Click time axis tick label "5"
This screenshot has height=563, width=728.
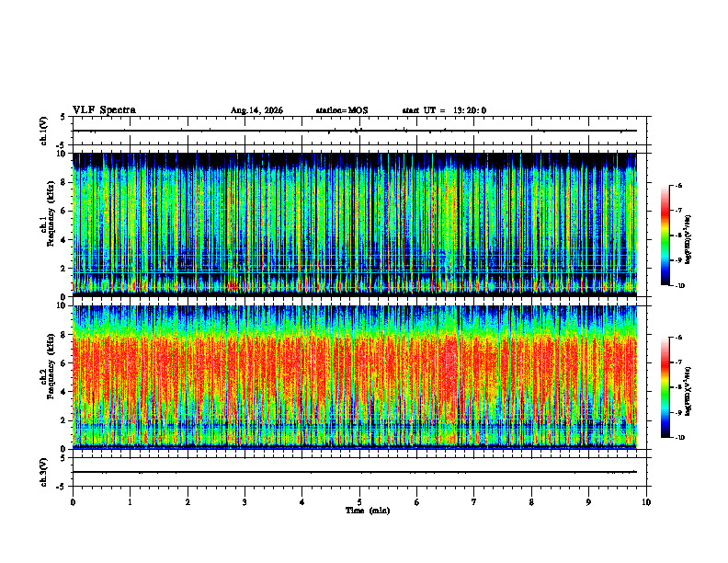point(359,502)
